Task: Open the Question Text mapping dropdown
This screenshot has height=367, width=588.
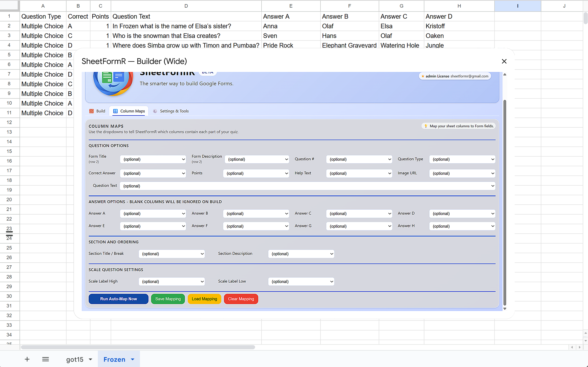Action: [308, 186]
